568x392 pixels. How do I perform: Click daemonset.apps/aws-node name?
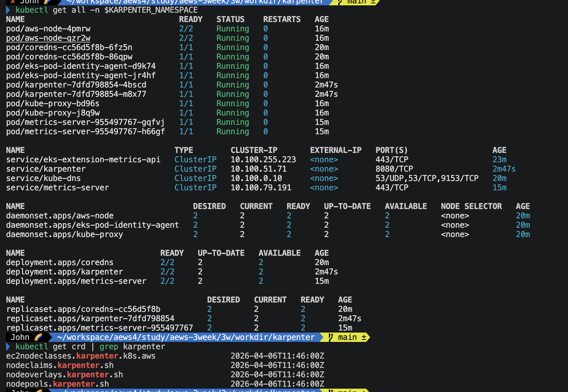[60, 216]
